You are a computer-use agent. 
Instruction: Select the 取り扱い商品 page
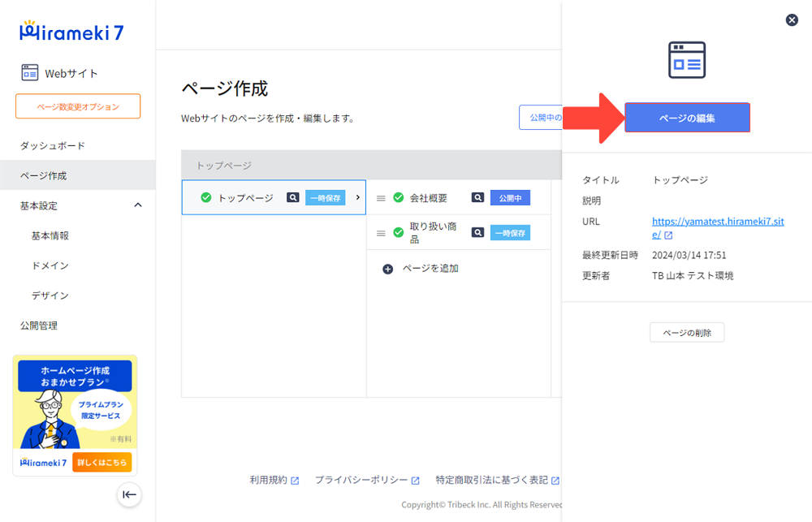[x=433, y=232]
